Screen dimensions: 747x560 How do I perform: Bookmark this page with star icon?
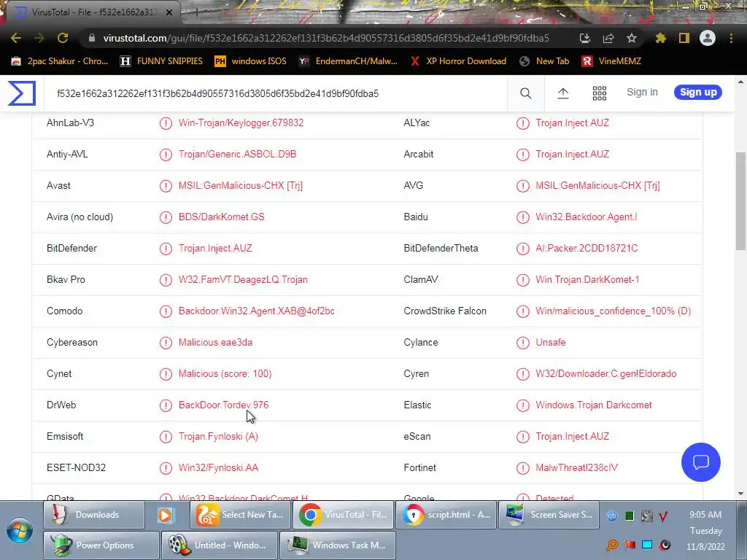point(632,38)
